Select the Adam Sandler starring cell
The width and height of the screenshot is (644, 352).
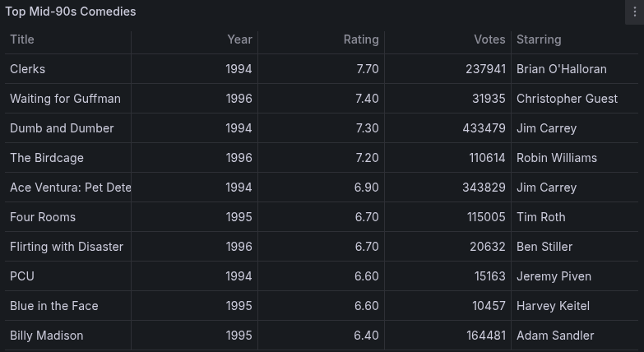click(575, 336)
